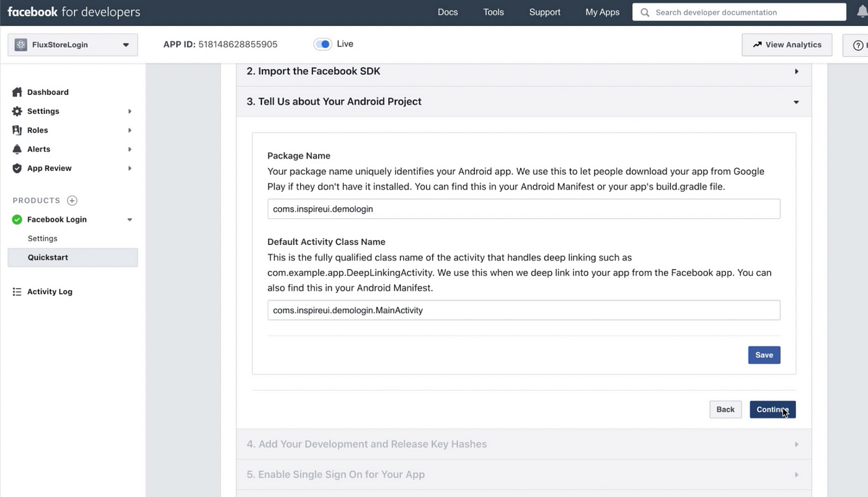Open the Activity Log page
The width and height of the screenshot is (868, 497).
[x=50, y=291]
